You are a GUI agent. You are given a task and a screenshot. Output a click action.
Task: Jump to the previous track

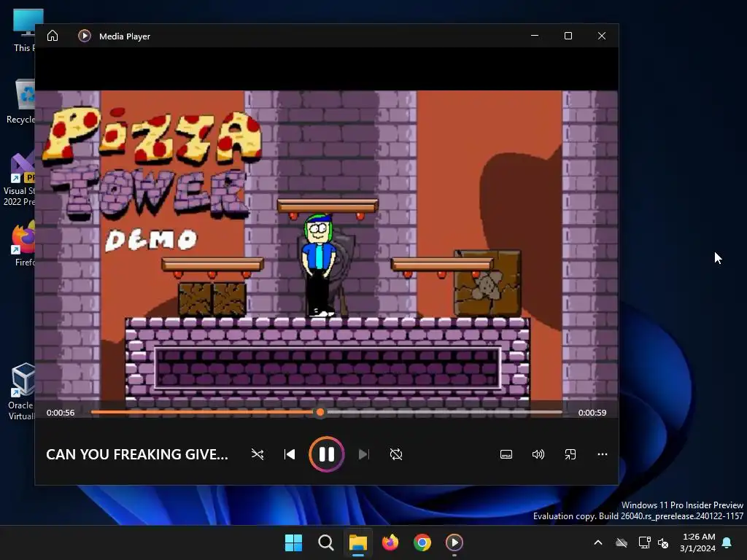(290, 454)
